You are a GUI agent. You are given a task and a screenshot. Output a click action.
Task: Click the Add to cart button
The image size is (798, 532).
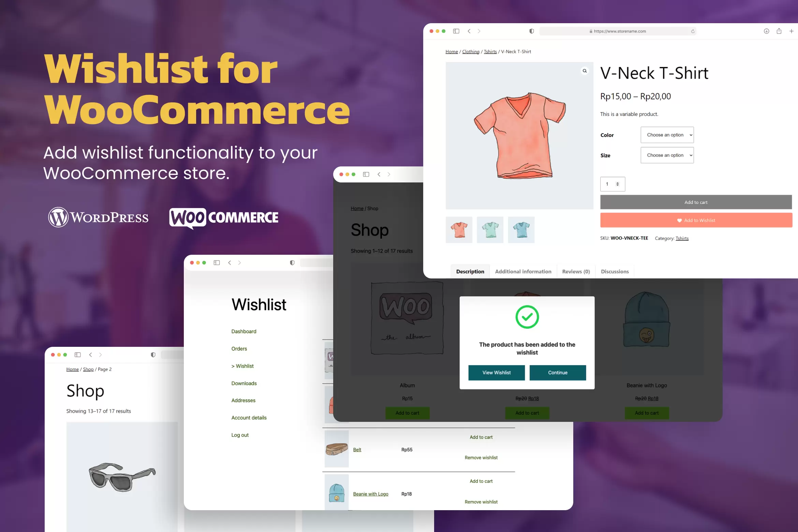pos(695,202)
